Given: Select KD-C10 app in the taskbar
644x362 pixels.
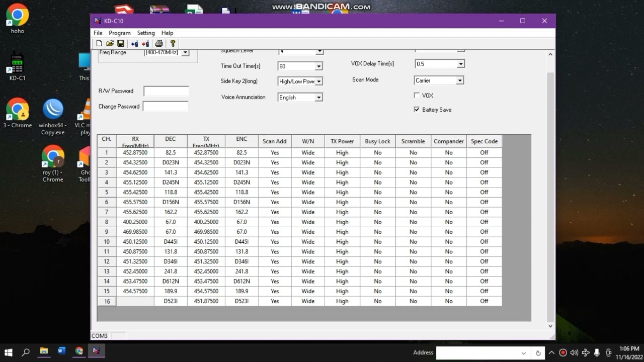Looking at the screenshot, I should [96, 351].
